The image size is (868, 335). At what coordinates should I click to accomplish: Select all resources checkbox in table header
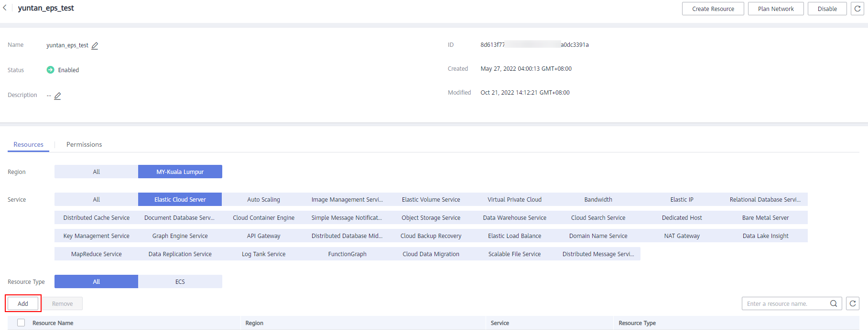(21, 323)
